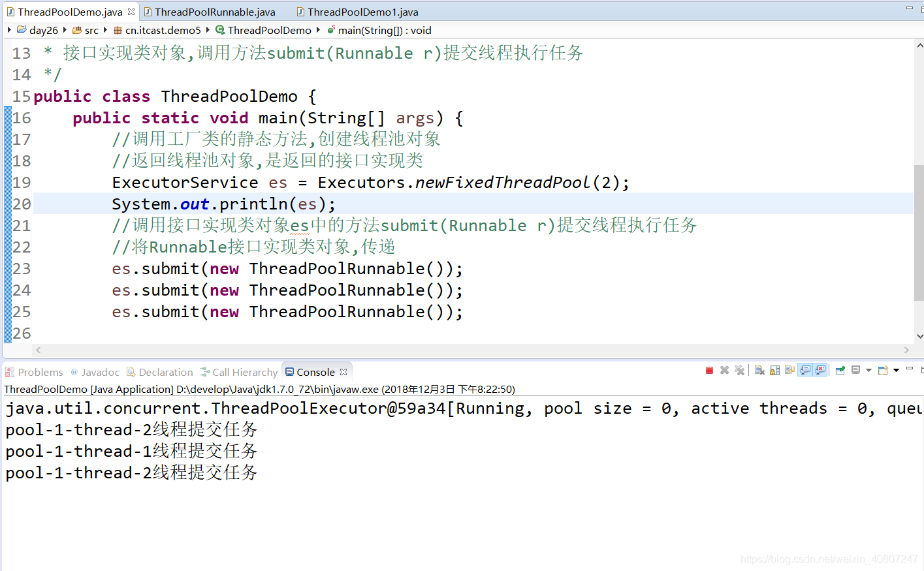This screenshot has height=571, width=924.
Task: Expand breadcrumb arrow before src
Action: coord(65,29)
